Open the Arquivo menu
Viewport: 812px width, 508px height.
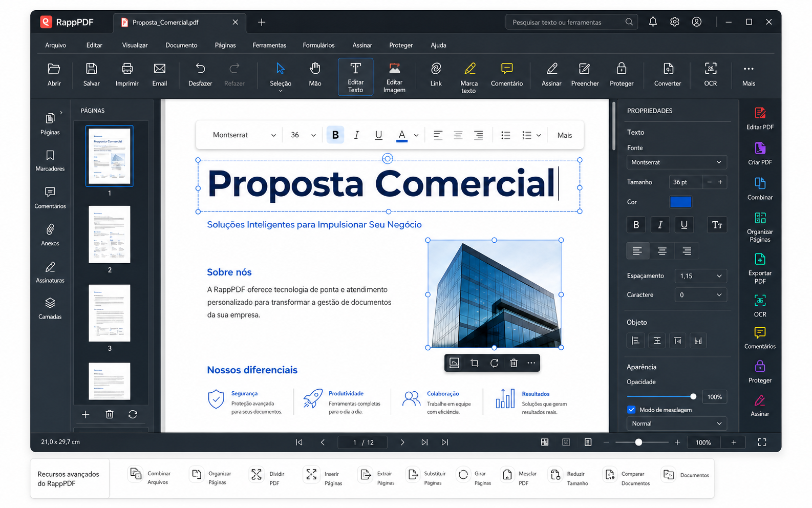(55, 45)
